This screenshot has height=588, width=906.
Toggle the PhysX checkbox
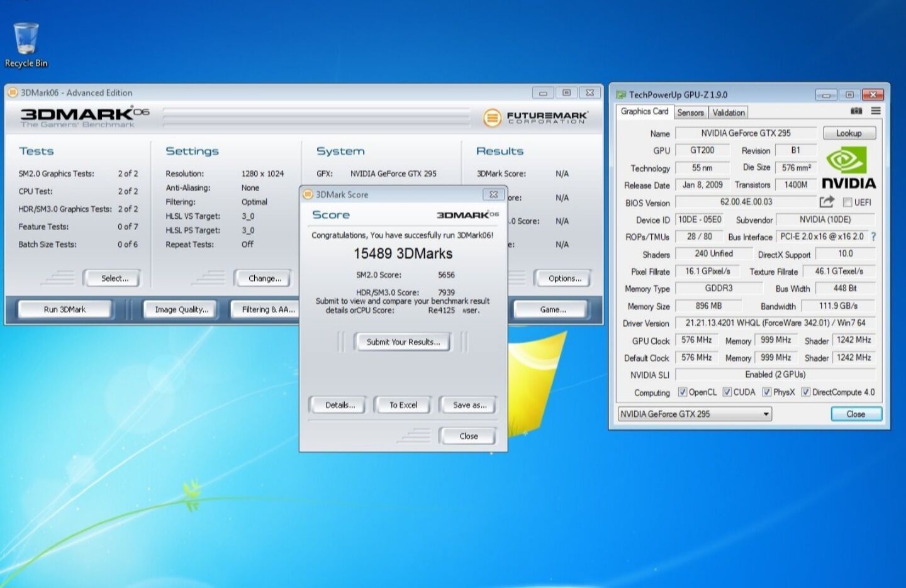pyautogui.click(x=766, y=392)
